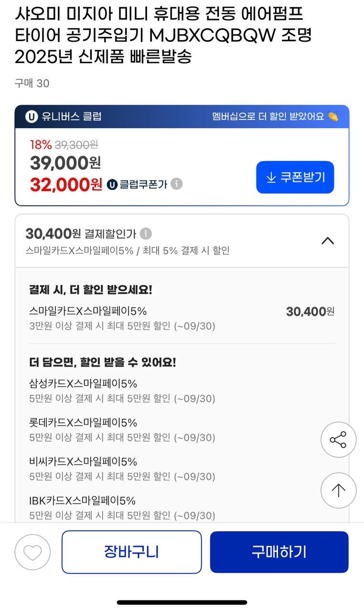Tap the scroll-to-top arrow icon
The image size is (364, 612).
(x=338, y=490)
